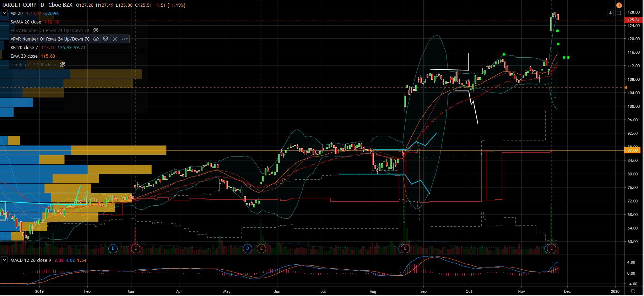Screen dimensions: 644x296
Task: Click the dividend marker in mid-May
Action: coord(248,248)
